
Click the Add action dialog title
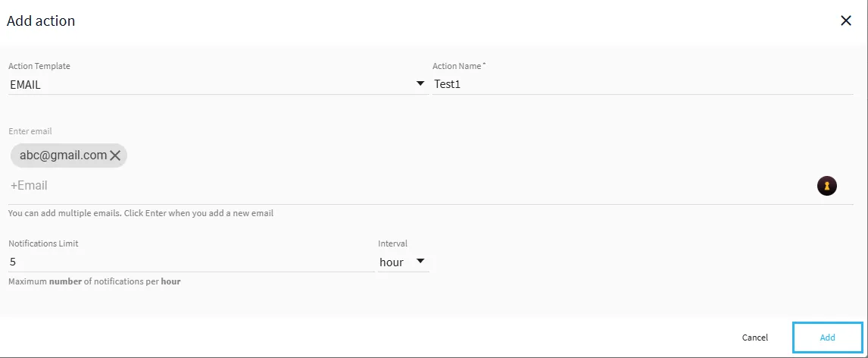pos(41,21)
